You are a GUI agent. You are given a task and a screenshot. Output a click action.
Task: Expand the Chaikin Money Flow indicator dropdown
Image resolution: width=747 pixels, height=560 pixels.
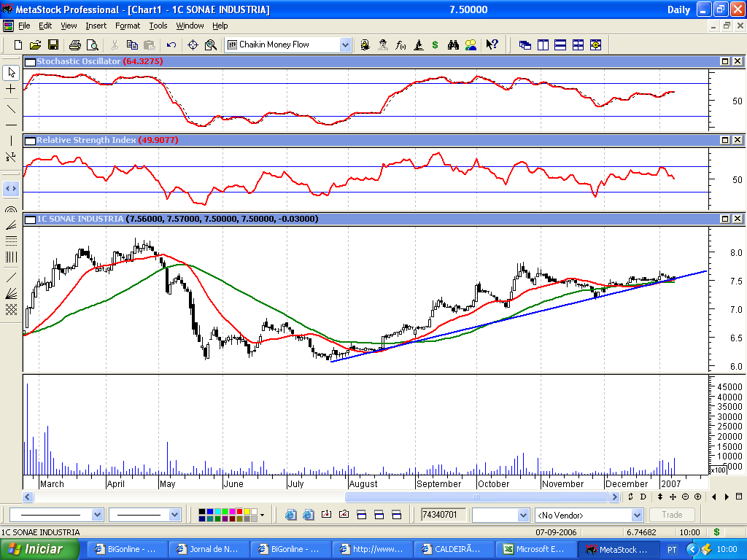[x=345, y=45]
